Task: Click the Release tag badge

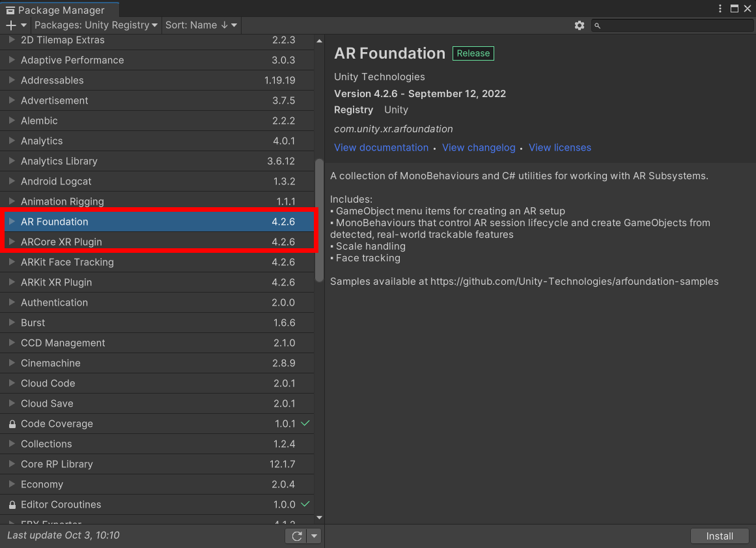Action: (x=473, y=53)
